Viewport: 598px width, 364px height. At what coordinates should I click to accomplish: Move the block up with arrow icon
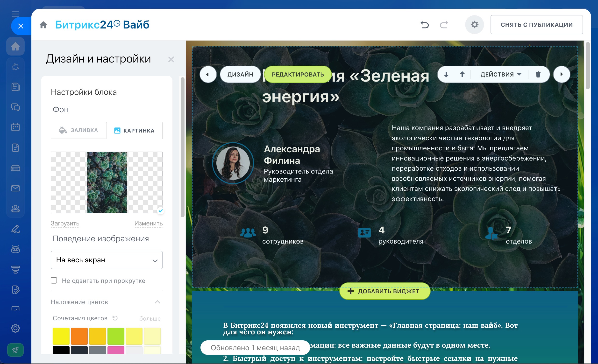[x=462, y=74]
